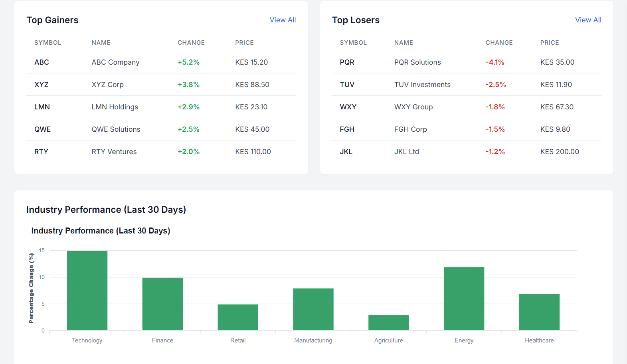Select the Healthcare bar
Image resolution: width=627 pixels, height=364 pixels.
click(539, 312)
